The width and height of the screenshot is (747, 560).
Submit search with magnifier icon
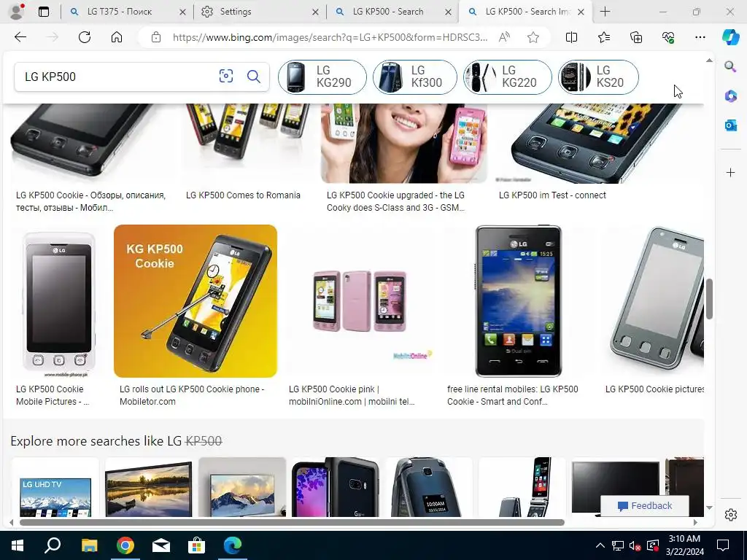pos(253,76)
